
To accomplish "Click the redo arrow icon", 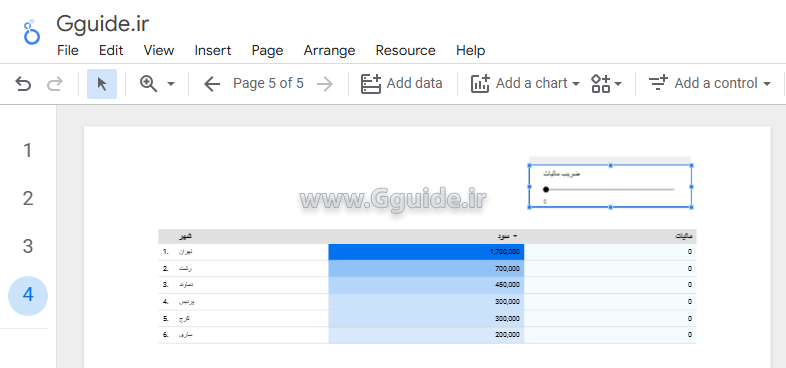I will [x=54, y=84].
